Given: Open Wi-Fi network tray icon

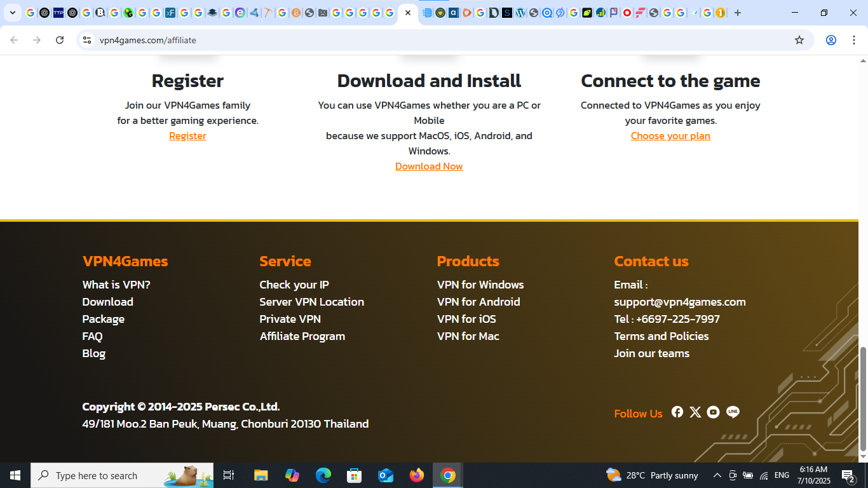Looking at the screenshot, I should point(764,475).
